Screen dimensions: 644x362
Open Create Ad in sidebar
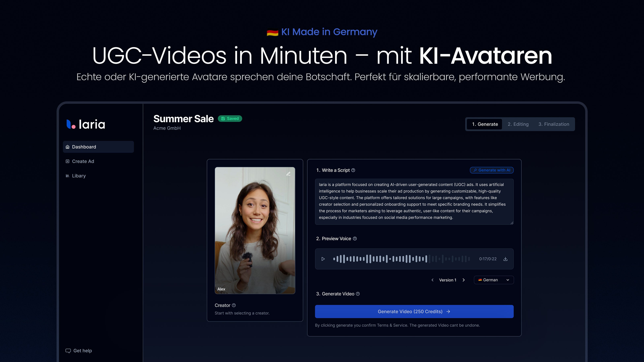coord(83,161)
